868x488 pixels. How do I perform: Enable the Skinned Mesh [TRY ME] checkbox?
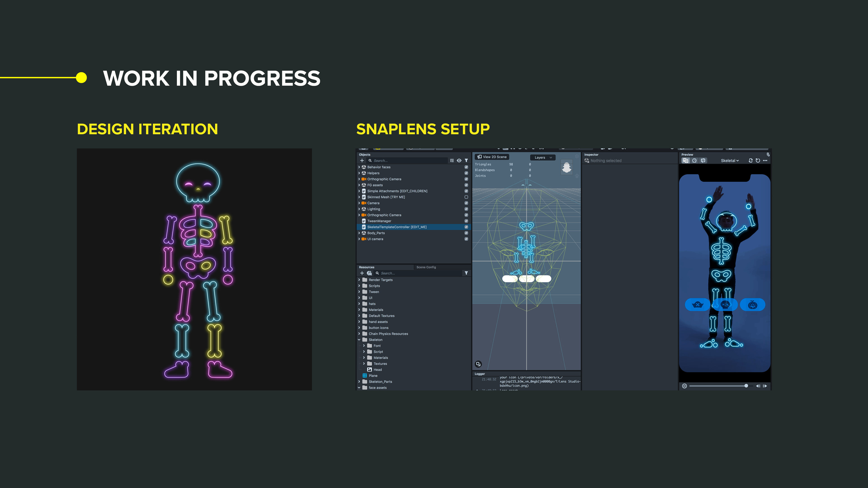[x=466, y=197]
